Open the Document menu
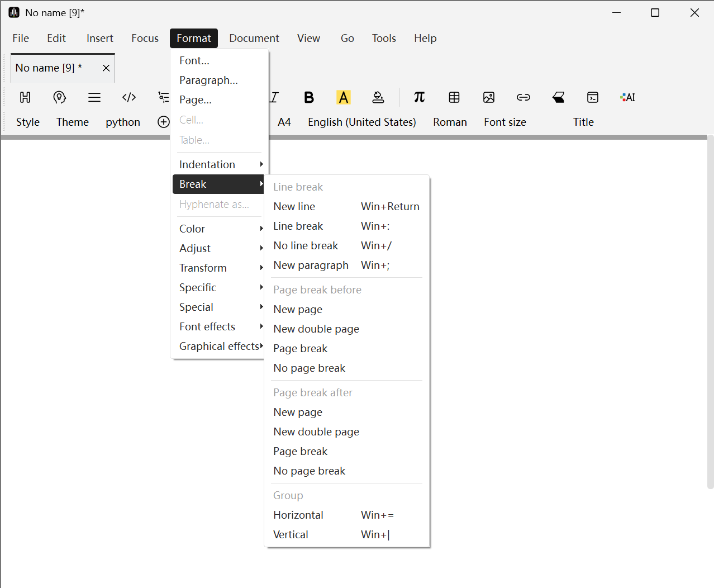The width and height of the screenshot is (714, 588). coord(254,38)
